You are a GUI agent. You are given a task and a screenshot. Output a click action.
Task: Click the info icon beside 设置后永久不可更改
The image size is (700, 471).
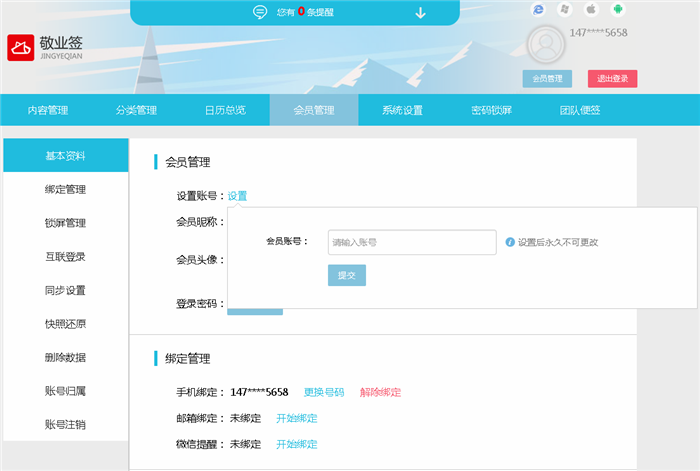(510, 242)
